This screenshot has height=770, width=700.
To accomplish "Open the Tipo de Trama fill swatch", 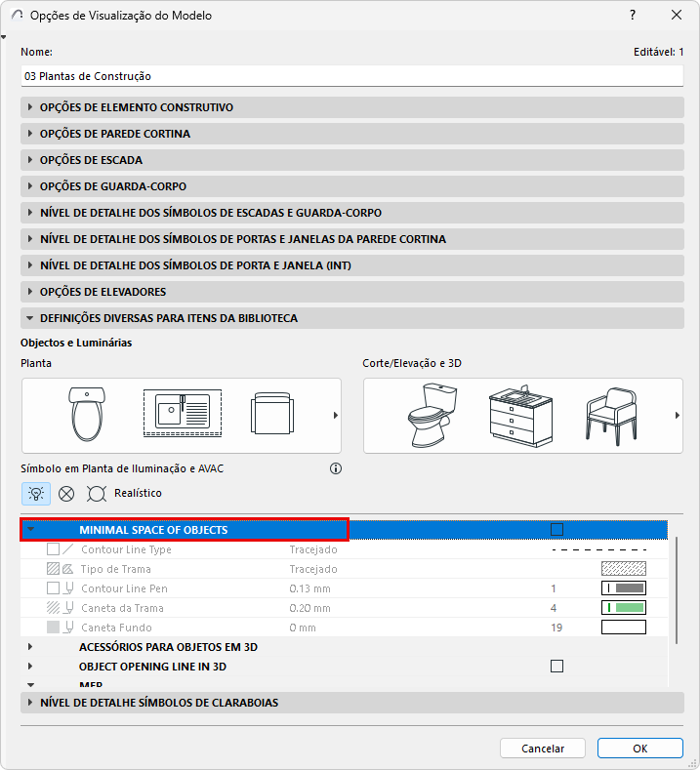I will [624, 569].
